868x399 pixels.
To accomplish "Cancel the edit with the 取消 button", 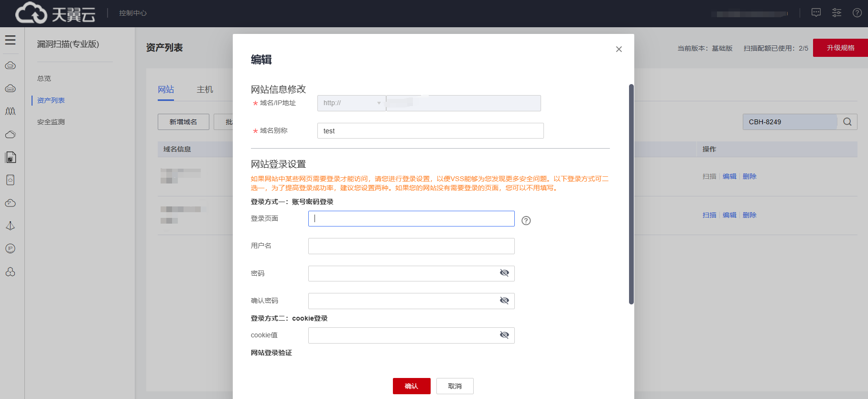I will point(455,386).
